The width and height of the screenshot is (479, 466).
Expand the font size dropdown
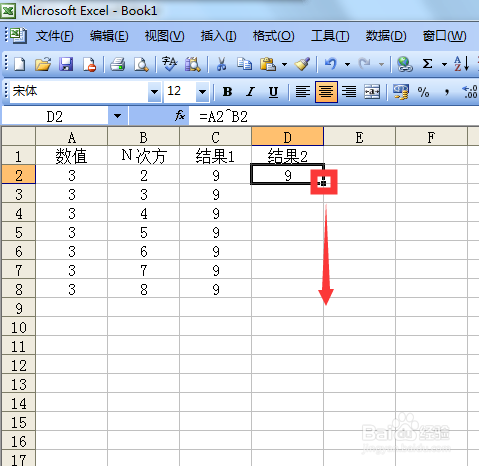(202, 91)
